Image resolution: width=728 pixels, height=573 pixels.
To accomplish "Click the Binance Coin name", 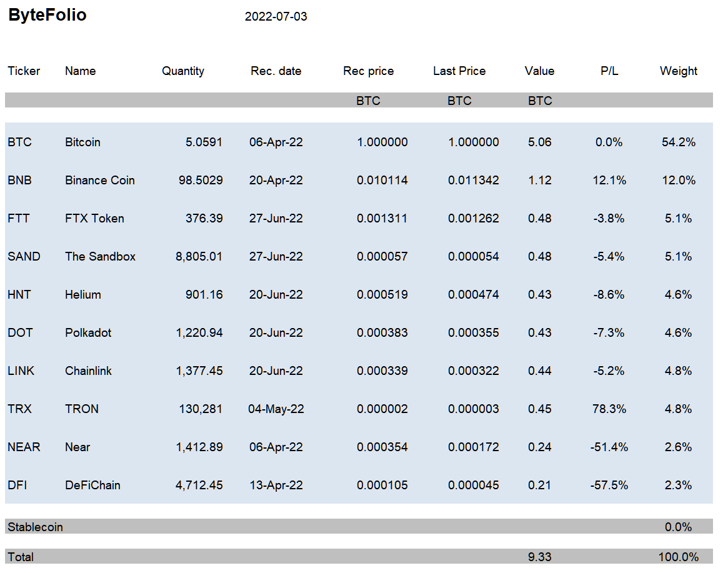I will tap(100, 180).
